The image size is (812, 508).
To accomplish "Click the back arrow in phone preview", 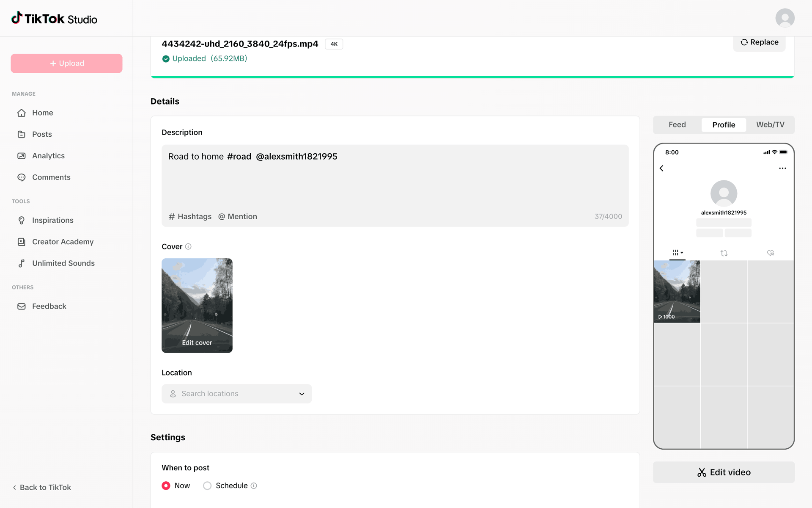I will coord(661,168).
